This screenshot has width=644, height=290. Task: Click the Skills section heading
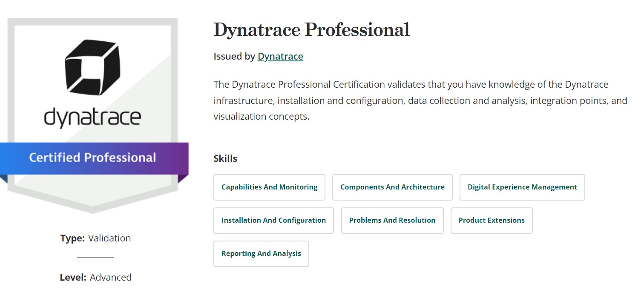225,159
